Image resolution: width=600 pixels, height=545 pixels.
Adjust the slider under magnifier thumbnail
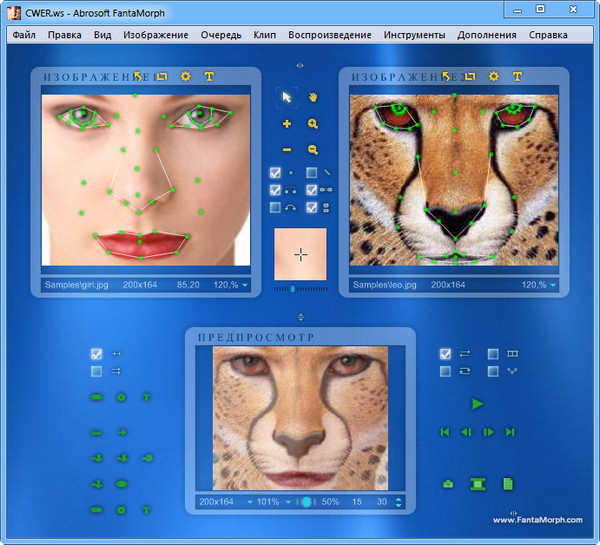(292, 288)
